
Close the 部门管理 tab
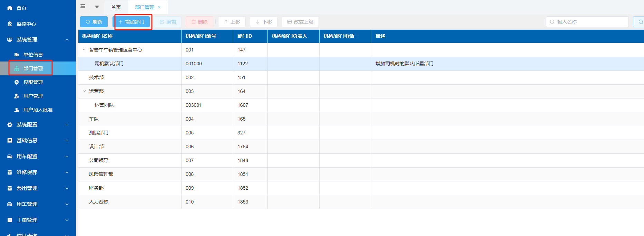tap(159, 7)
